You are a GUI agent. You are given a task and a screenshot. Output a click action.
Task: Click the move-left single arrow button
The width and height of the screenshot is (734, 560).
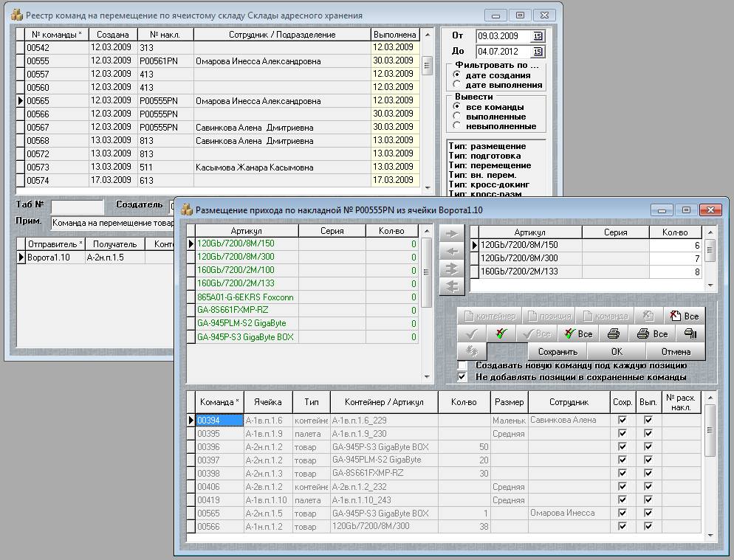coord(452,252)
